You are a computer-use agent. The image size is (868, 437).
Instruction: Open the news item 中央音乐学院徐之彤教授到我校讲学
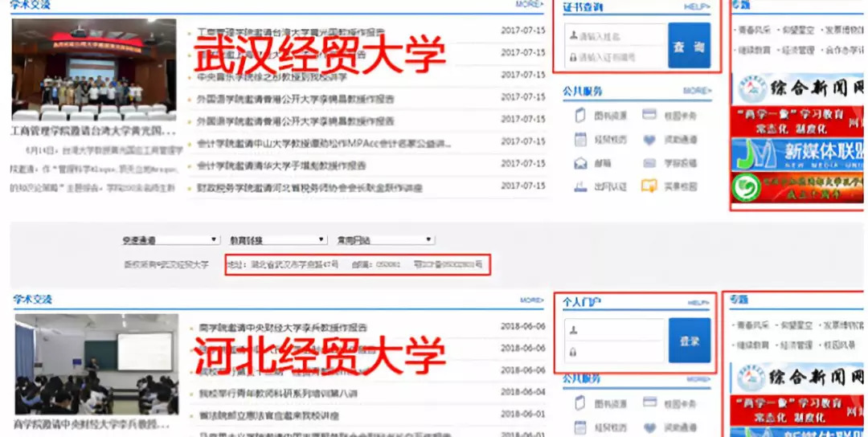272,77
